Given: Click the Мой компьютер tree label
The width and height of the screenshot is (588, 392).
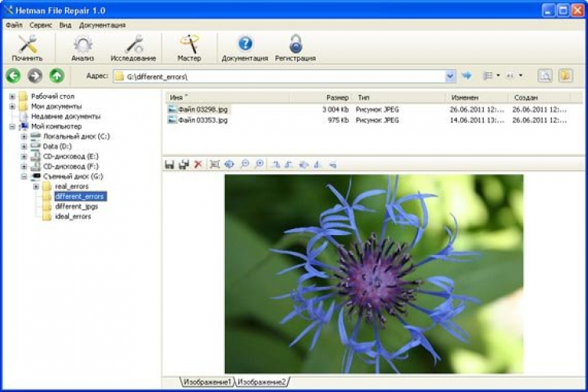Looking at the screenshot, I should point(56,126).
